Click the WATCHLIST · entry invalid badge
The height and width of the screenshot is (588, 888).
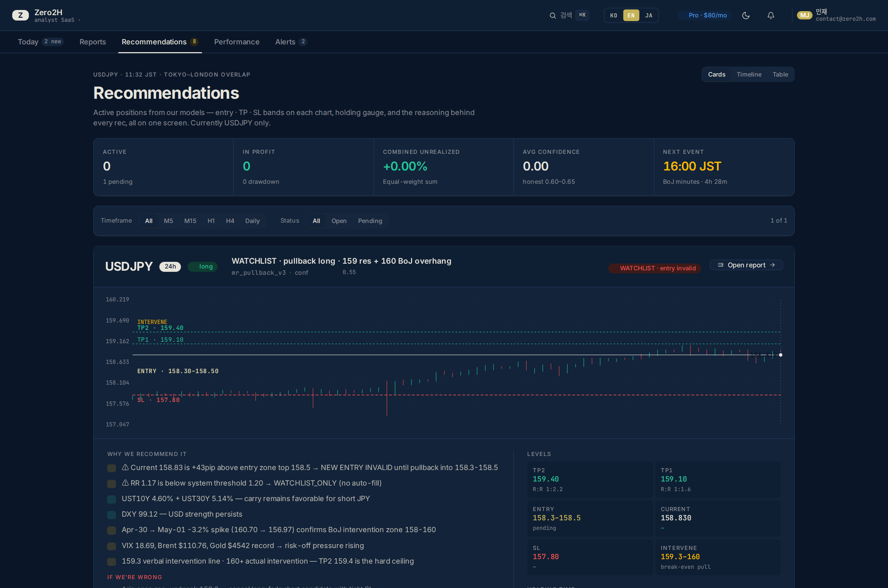click(x=654, y=268)
